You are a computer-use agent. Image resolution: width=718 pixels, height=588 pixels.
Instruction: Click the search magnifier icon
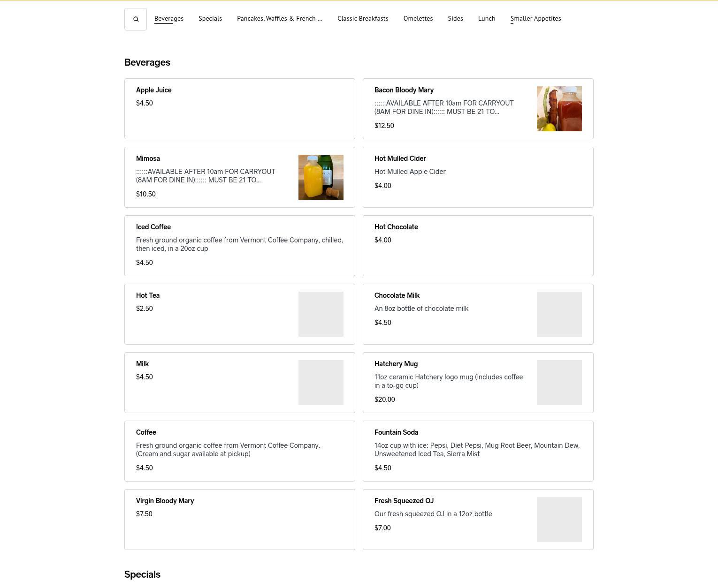(x=136, y=19)
